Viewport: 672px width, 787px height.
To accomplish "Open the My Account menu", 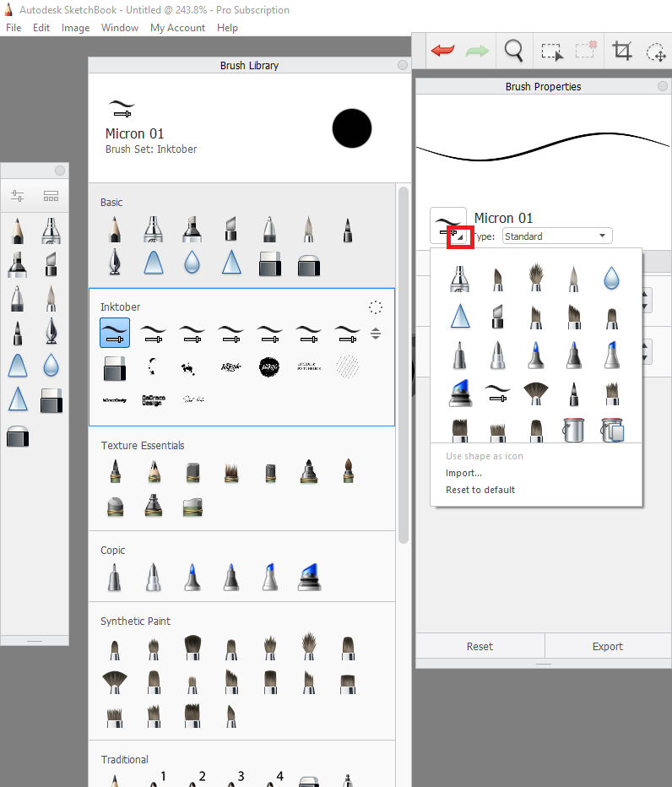I will point(177,28).
